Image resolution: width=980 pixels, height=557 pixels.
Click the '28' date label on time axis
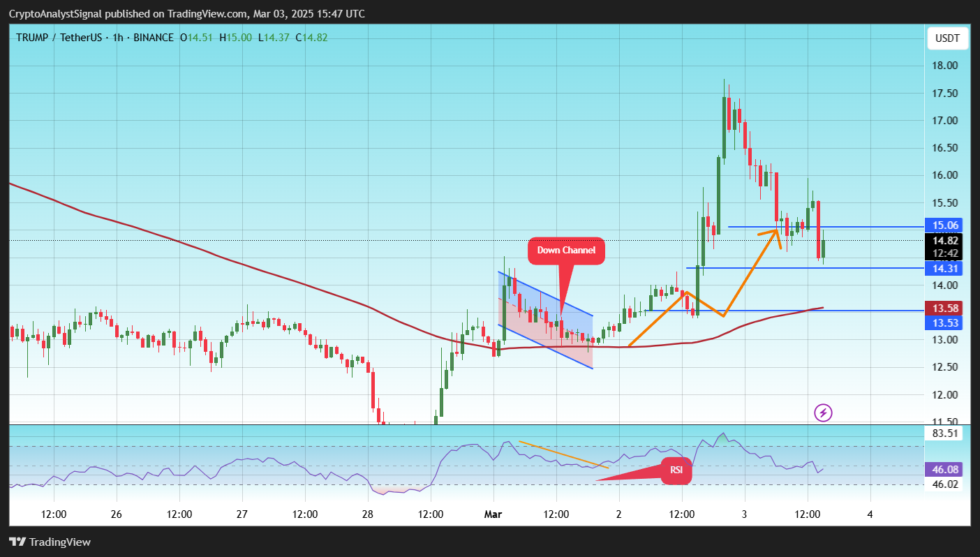tap(368, 514)
